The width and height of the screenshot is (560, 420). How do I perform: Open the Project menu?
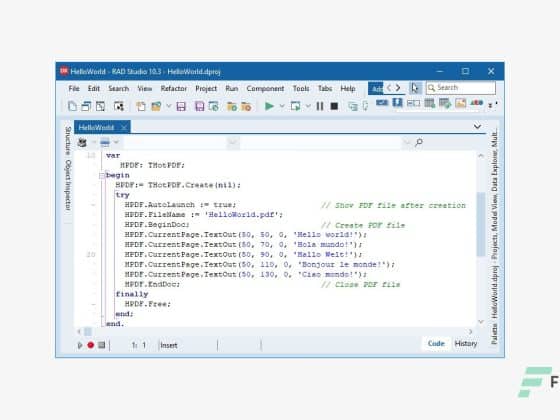[x=206, y=88]
